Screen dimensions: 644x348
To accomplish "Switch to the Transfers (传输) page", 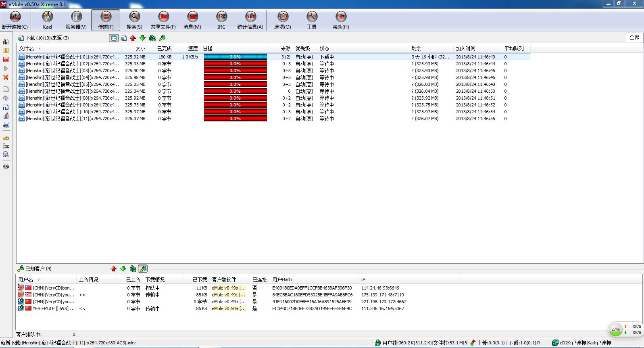I will tap(106, 20).
